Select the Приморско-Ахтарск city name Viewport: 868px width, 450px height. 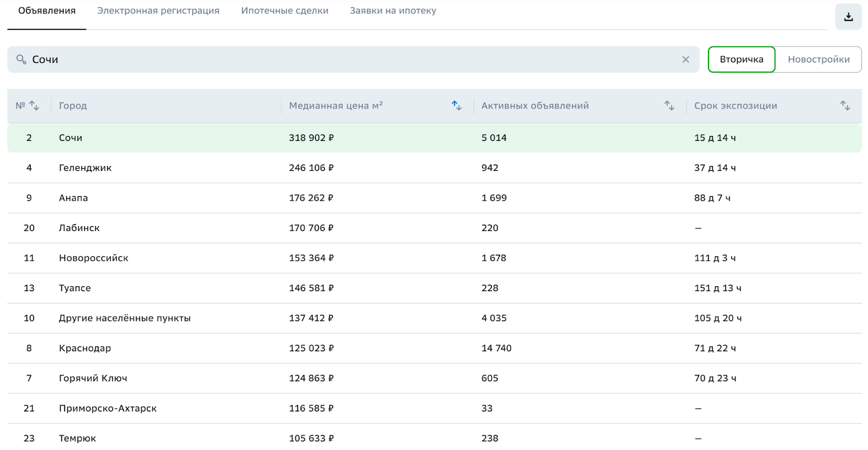coord(108,408)
